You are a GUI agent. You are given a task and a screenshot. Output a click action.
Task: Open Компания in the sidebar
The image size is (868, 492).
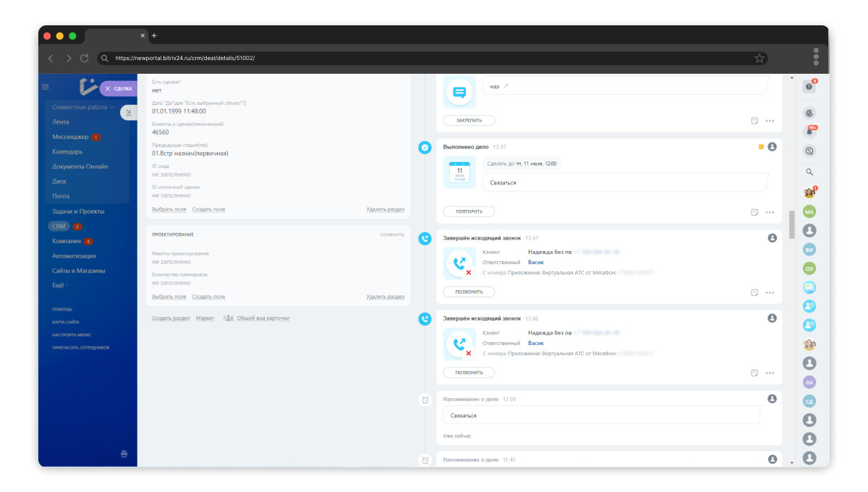coord(67,241)
